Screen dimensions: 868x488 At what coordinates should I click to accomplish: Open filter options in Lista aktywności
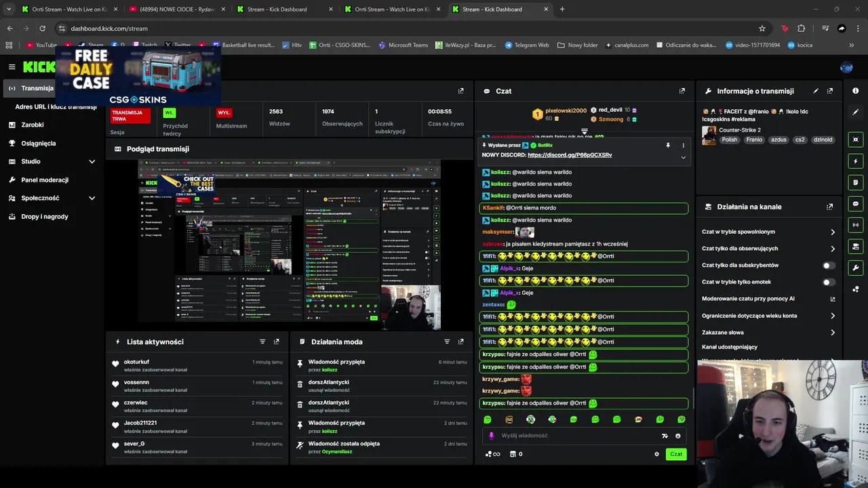[x=262, y=342]
